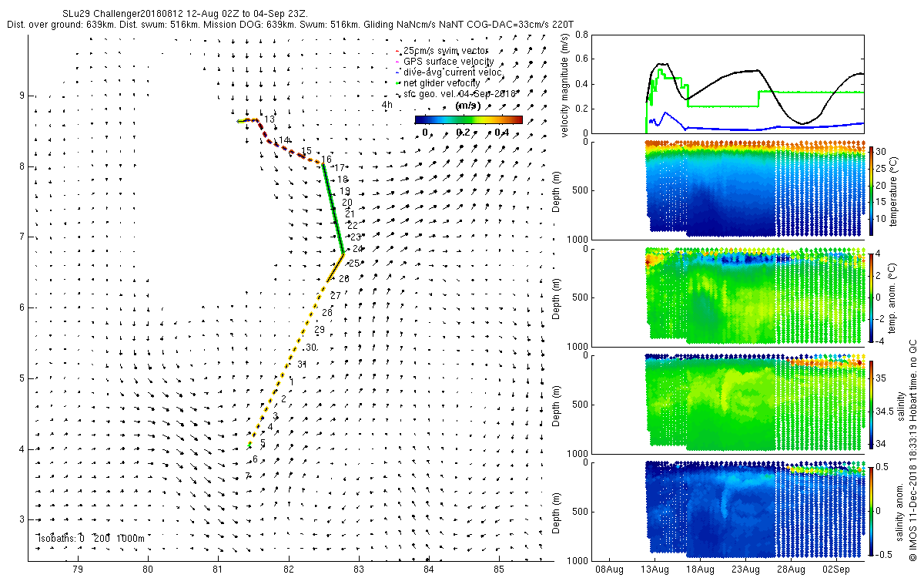Click the map longitude tick '82'
Image resolution: width=924 pixels, height=578 pixels.
[x=288, y=570]
